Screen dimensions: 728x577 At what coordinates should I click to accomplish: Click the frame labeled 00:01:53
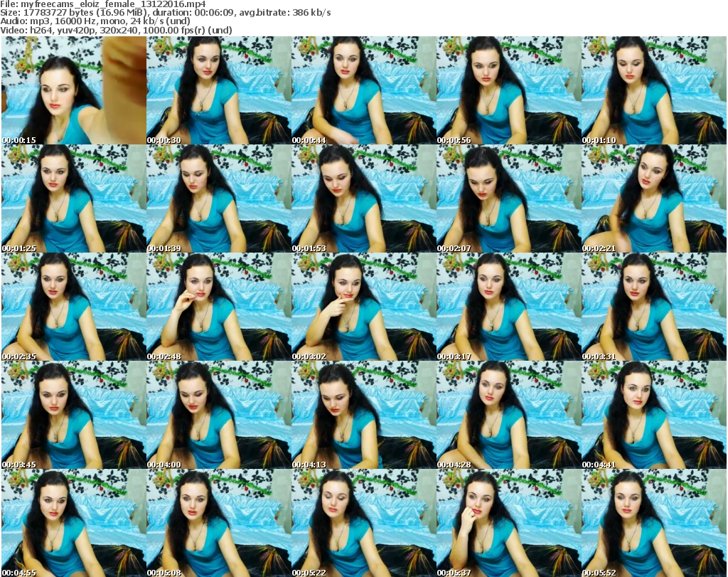pos(363,199)
